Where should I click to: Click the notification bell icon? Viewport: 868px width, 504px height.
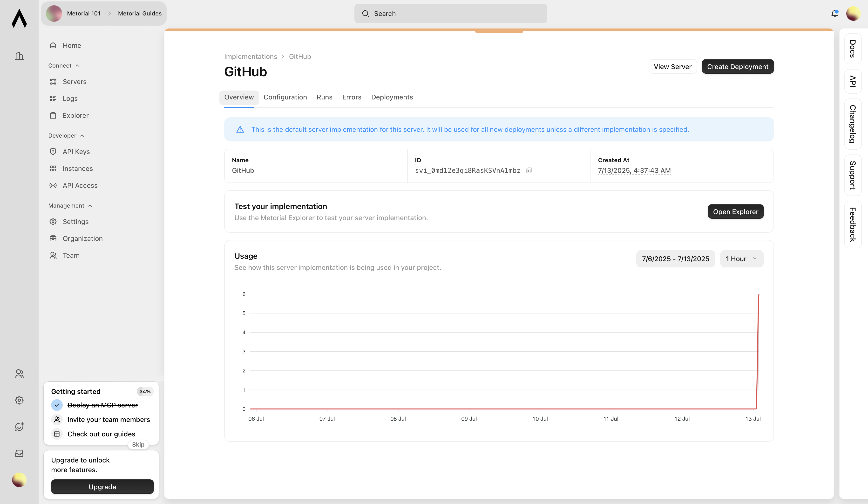pyautogui.click(x=834, y=14)
